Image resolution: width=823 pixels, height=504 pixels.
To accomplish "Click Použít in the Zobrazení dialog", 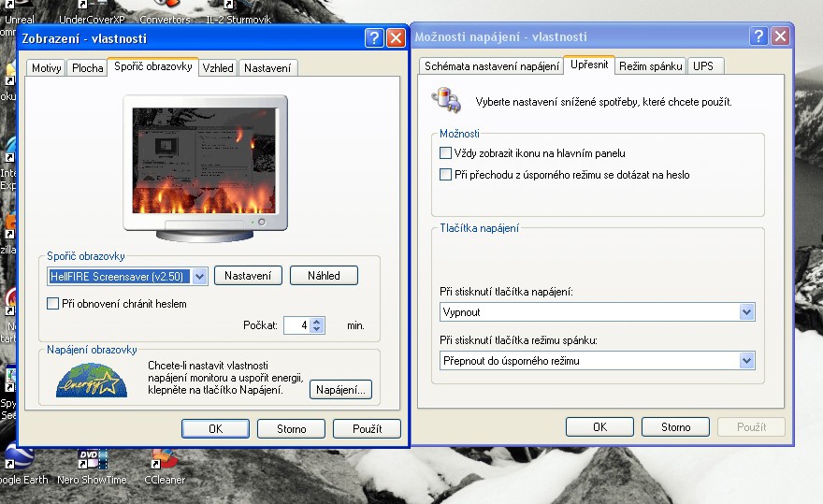I will [367, 428].
